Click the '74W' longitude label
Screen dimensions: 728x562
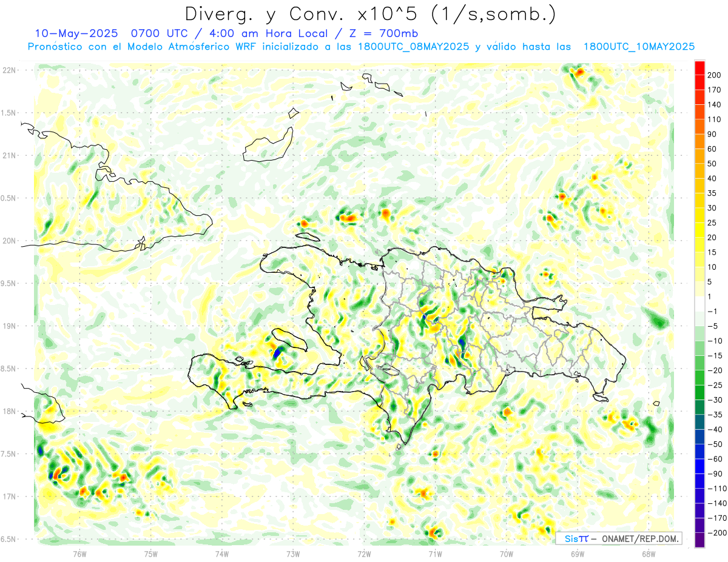click(x=222, y=553)
